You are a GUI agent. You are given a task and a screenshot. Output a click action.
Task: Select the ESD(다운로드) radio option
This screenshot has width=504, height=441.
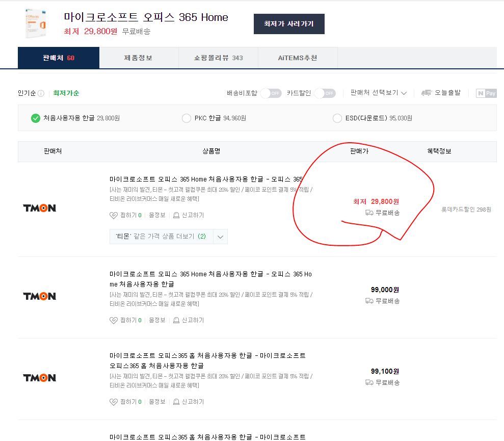point(337,118)
